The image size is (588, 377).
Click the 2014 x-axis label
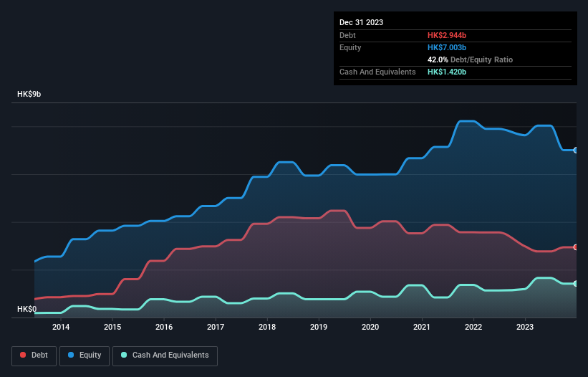coord(61,327)
